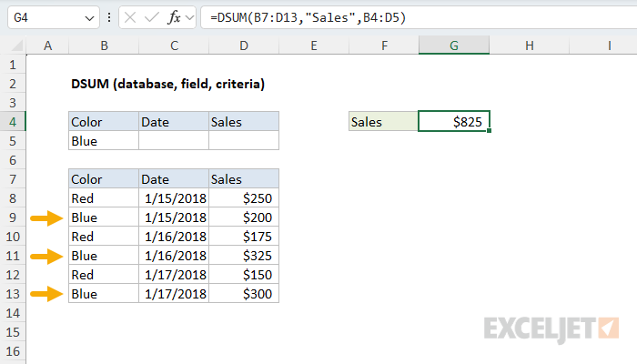Image resolution: width=637 pixels, height=364 pixels.
Task: Select criteria cell containing Blue in row 5
Action: pyautogui.click(x=104, y=140)
